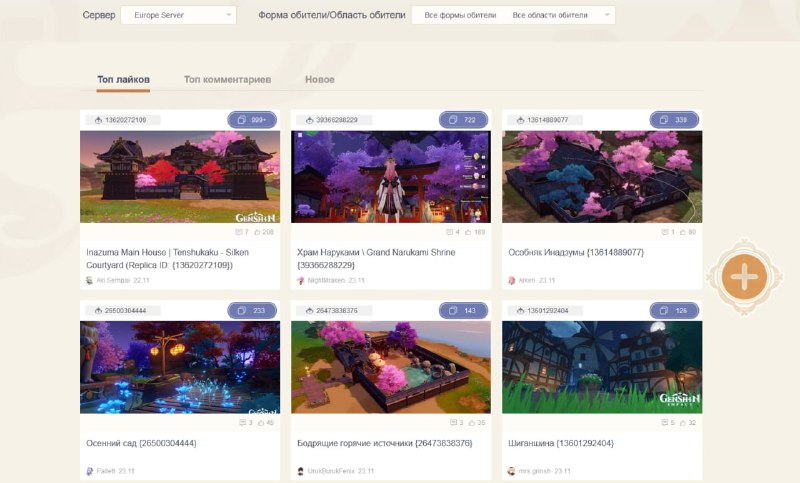800x483 pixels.
Task: Click the like icon with 45 likes
Action: tap(261, 423)
